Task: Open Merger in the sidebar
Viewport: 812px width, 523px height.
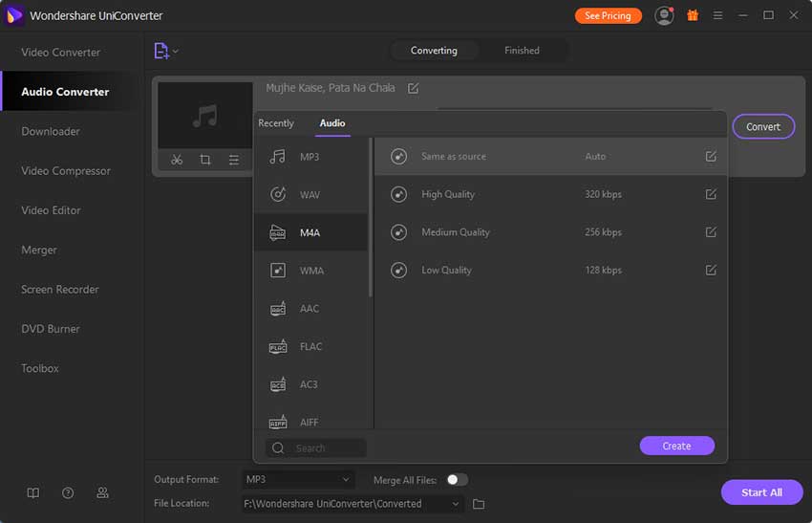Action: (x=39, y=250)
